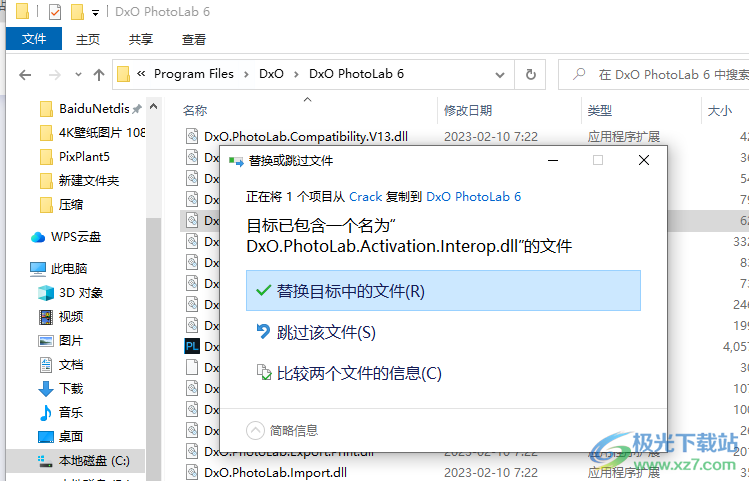Viewport: 749px width, 481px height.
Task: Open recent locations dropdown arrow
Action: point(78,75)
